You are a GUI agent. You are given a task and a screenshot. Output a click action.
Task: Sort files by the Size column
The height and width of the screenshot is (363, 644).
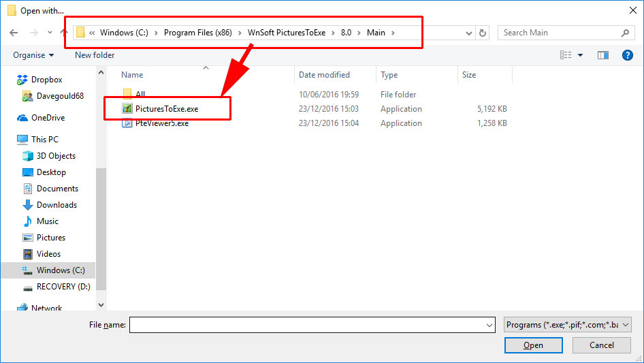[469, 75]
